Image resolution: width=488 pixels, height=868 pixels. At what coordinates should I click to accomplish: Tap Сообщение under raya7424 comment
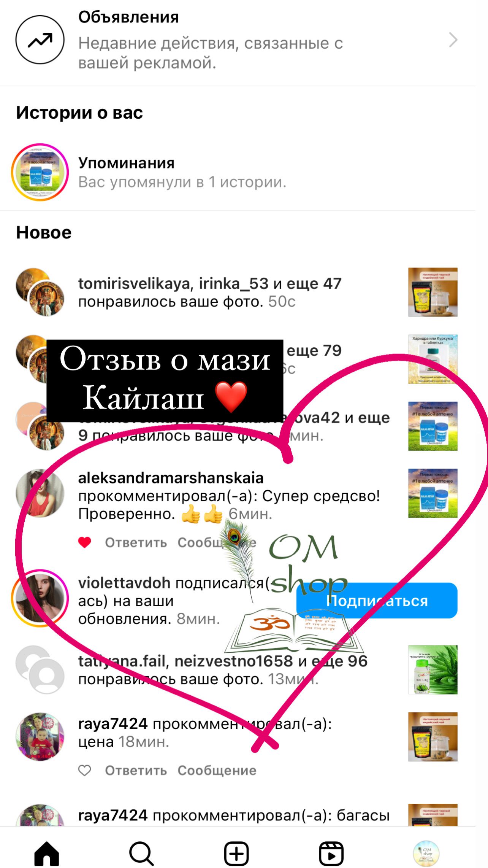click(x=217, y=770)
